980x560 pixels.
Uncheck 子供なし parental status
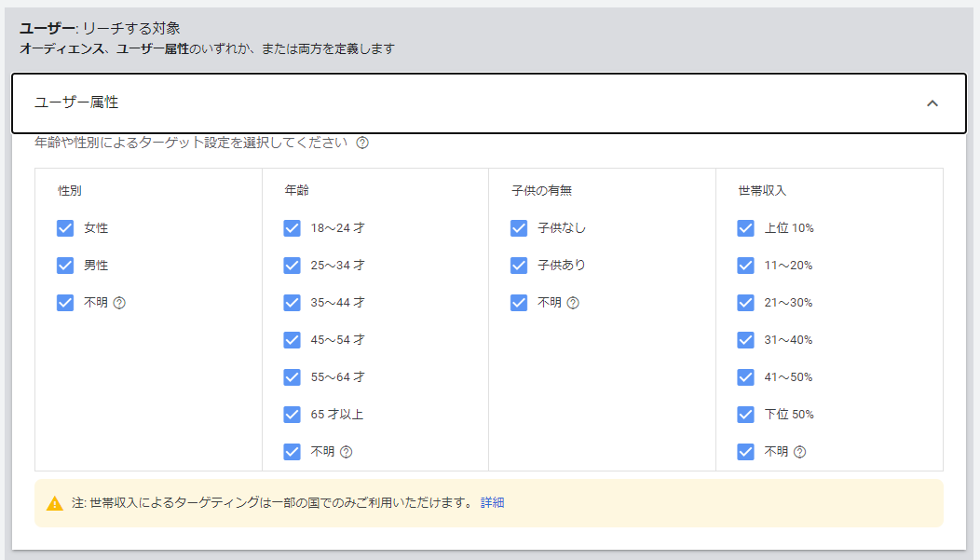519,228
